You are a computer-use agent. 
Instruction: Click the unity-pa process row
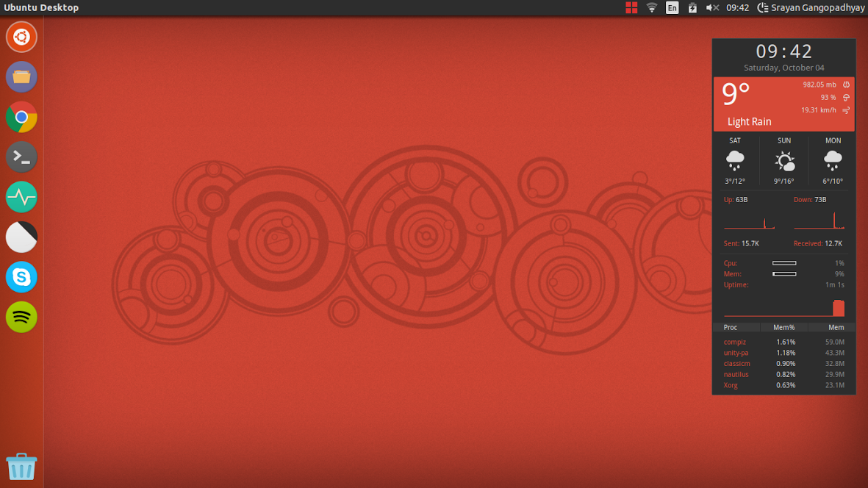[x=784, y=353]
